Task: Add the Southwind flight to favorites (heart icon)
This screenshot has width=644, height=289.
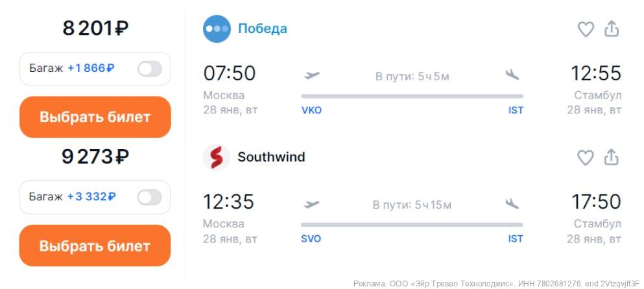Action: coord(586,157)
